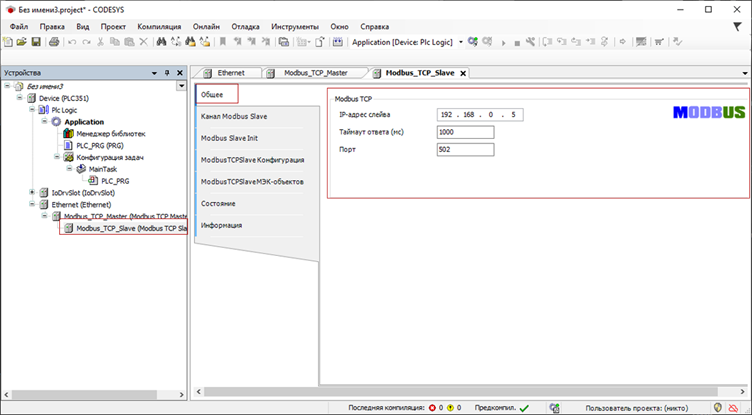Collapse the Ethernet (Ethernet) tree node
Screen dimensions: 752x415
click(32, 204)
